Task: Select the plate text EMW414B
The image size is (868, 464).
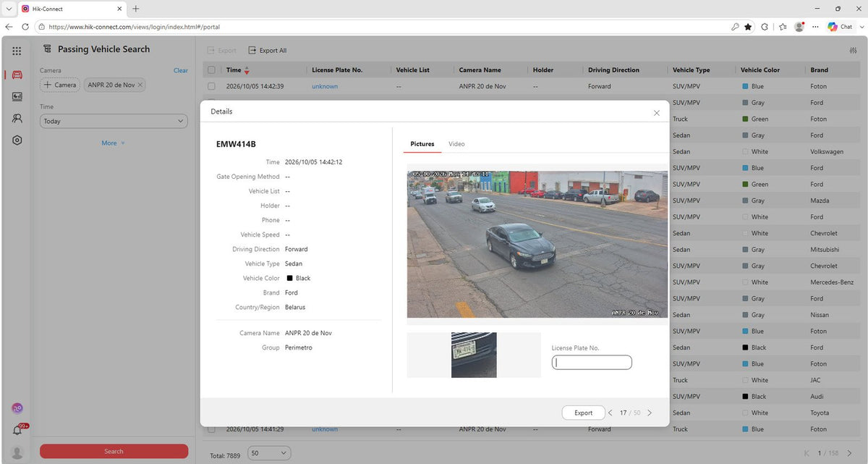Action: click(x=236, y=144)
